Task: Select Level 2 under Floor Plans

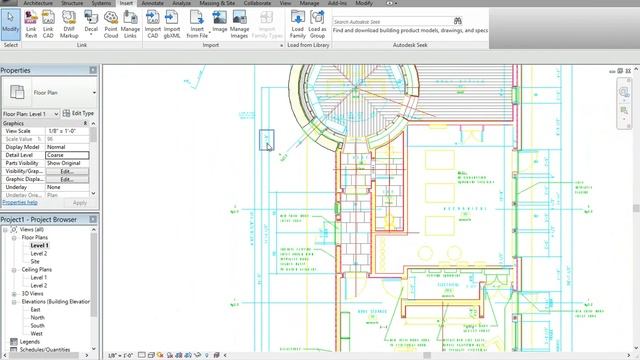Action: pos(39,253)
